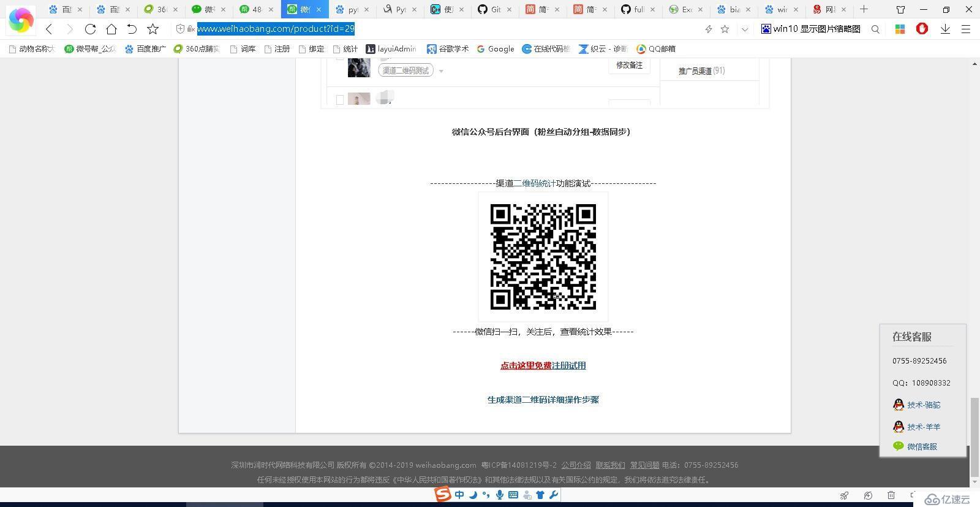The width and height of the screenshot is (980, 507).
Task: Open Sogou soft keyboard icon
Action: 513,495
